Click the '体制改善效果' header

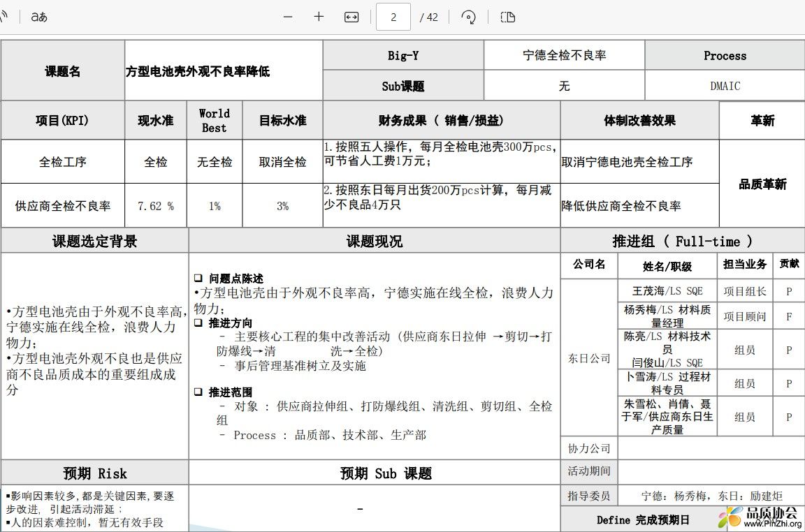tap(639, 121)
